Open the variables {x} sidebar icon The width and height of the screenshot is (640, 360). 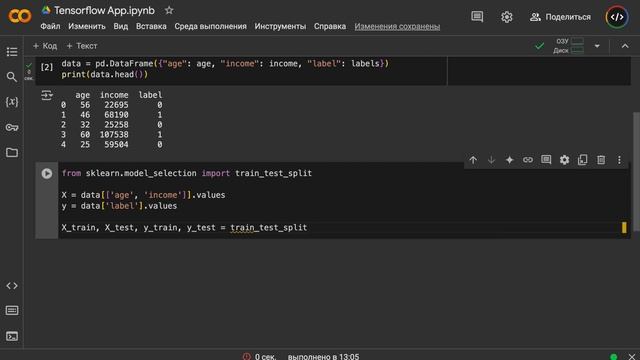(x=12, y=102)
